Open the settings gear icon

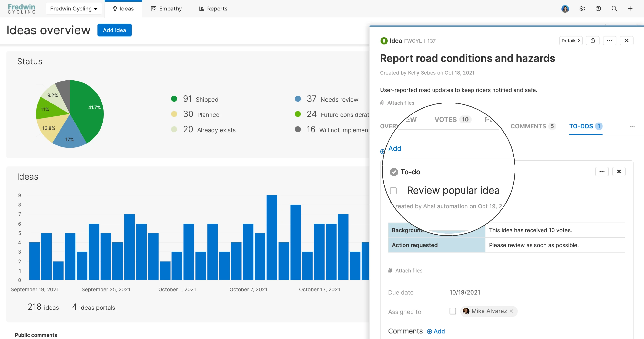tap(582, 9)
